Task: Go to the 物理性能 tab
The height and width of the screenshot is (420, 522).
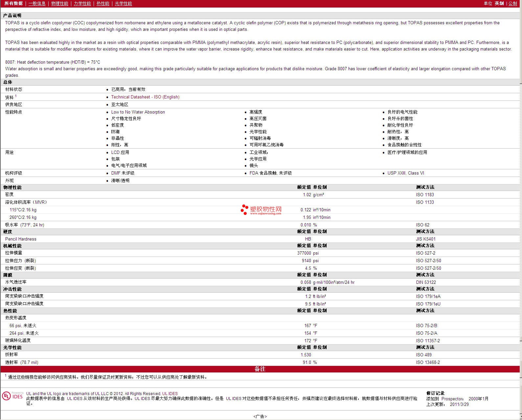Action: (x=59, y=3)
